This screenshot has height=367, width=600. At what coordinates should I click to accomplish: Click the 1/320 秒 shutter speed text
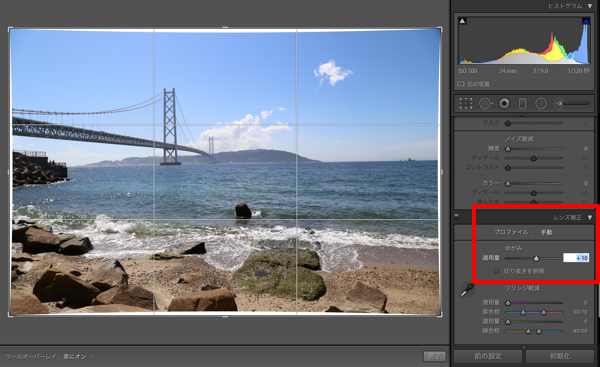click(x=579, y=71)
